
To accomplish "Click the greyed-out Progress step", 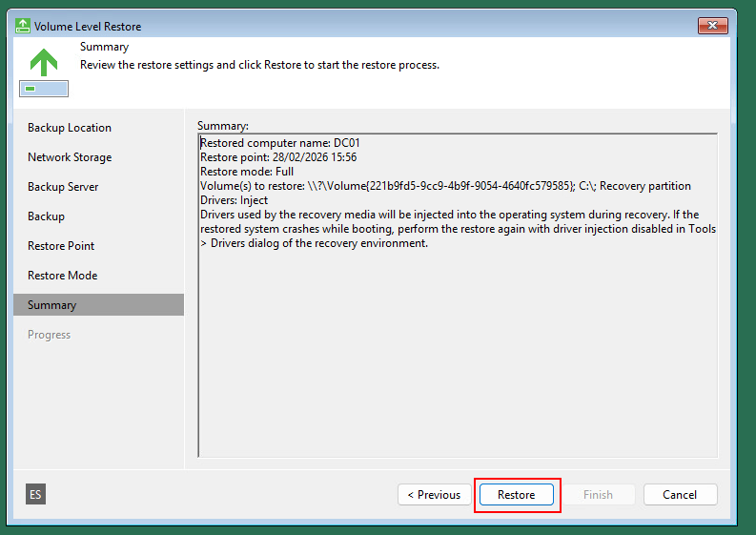I will point(50,335).
